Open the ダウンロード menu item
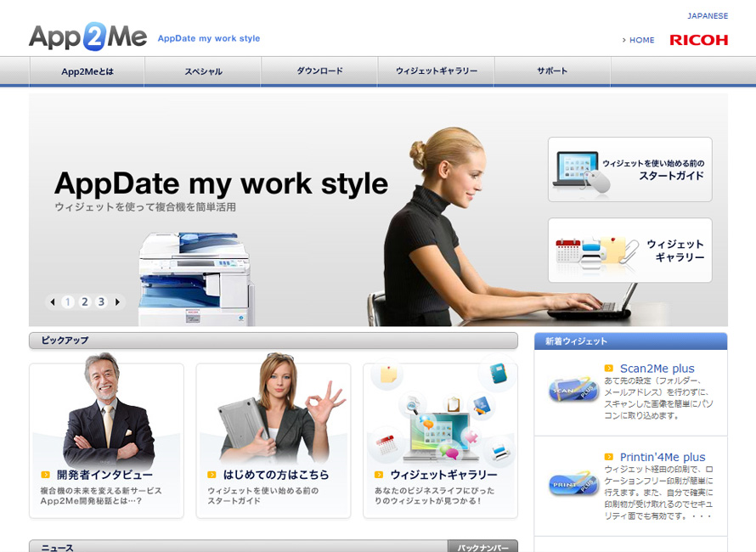The width and height of the screenshot is (756, 552). [319, 71]
